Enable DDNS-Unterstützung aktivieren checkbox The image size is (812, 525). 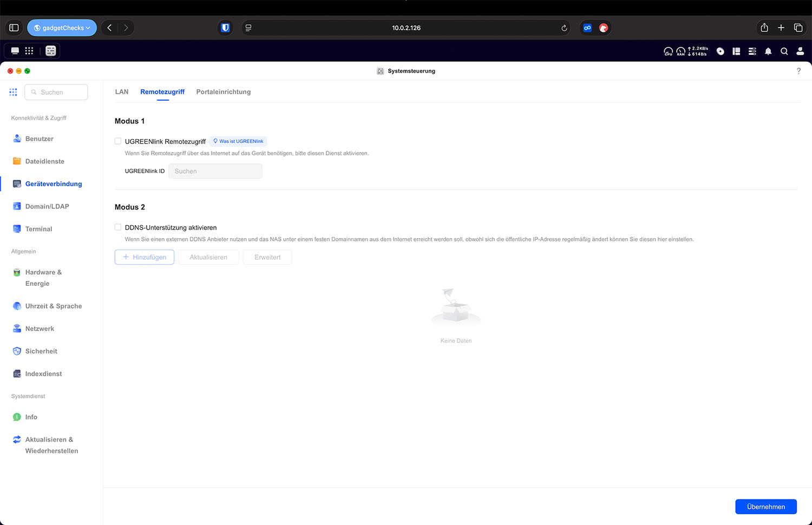(118, 227)
